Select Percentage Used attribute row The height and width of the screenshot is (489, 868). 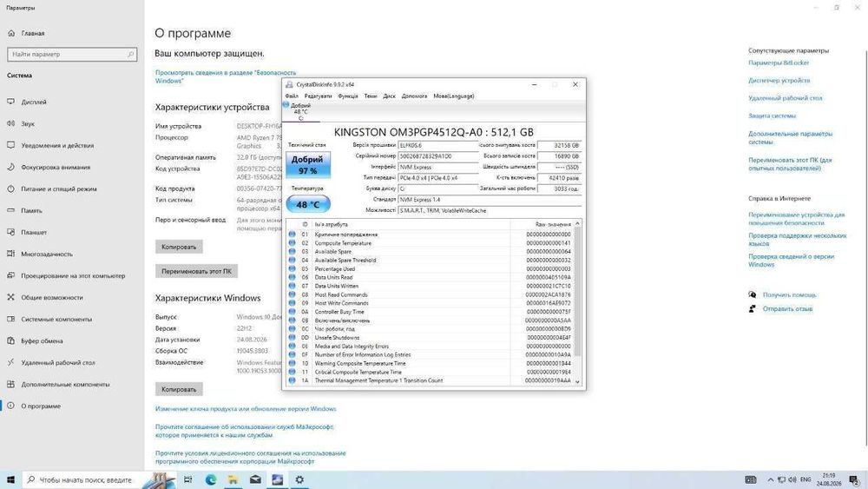click(431, 268)
